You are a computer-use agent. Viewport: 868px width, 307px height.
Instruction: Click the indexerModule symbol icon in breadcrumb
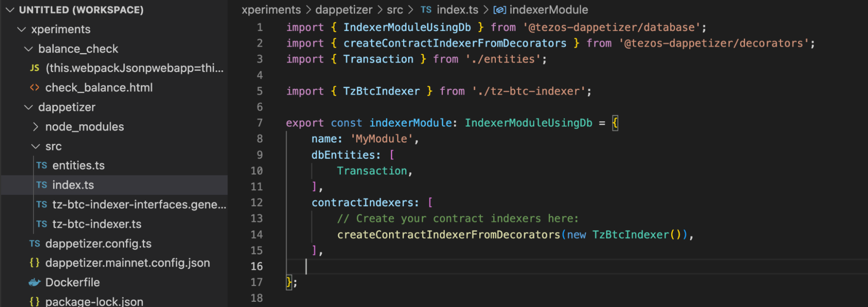point(499,10)
